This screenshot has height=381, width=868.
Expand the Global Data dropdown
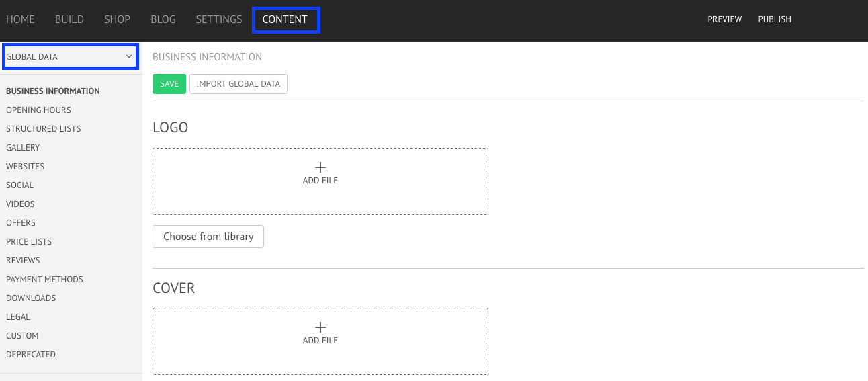71,57
